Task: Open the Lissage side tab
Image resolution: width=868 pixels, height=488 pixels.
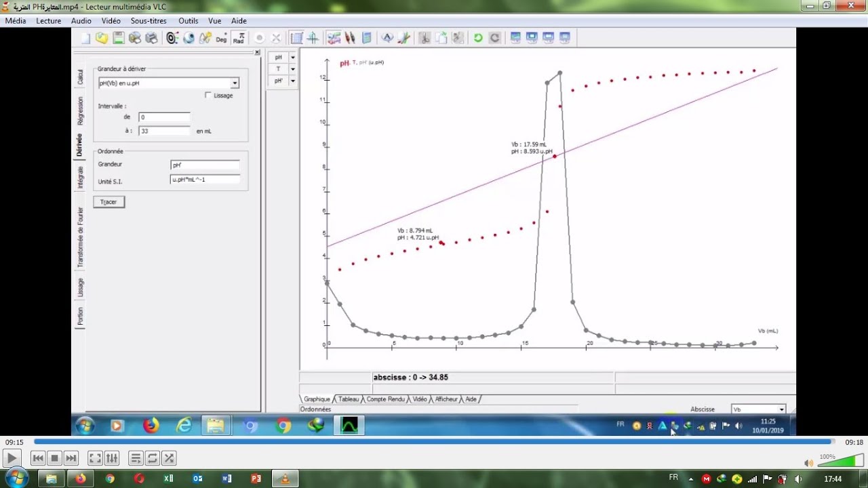Action: pyautogui.click(x=80, y=287)
